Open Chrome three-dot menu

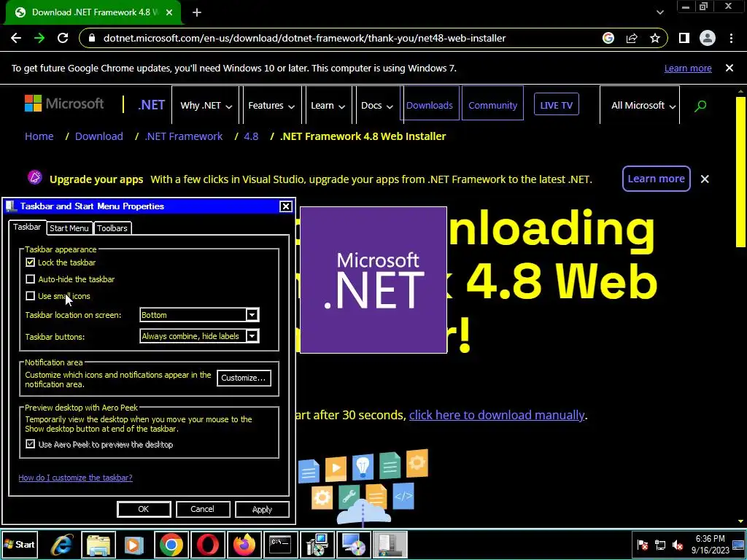731,38
